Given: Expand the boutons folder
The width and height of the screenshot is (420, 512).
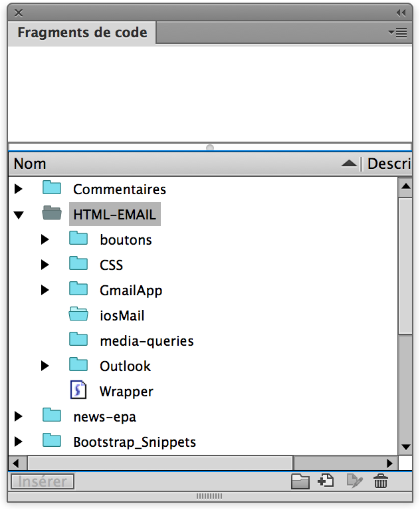Looking at the screenshot, I should click(45, 240).
